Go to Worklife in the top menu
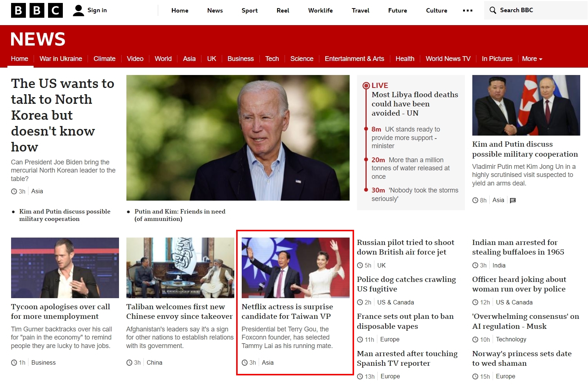This screenshot has width=588, height=392. (x=320, y=10)
